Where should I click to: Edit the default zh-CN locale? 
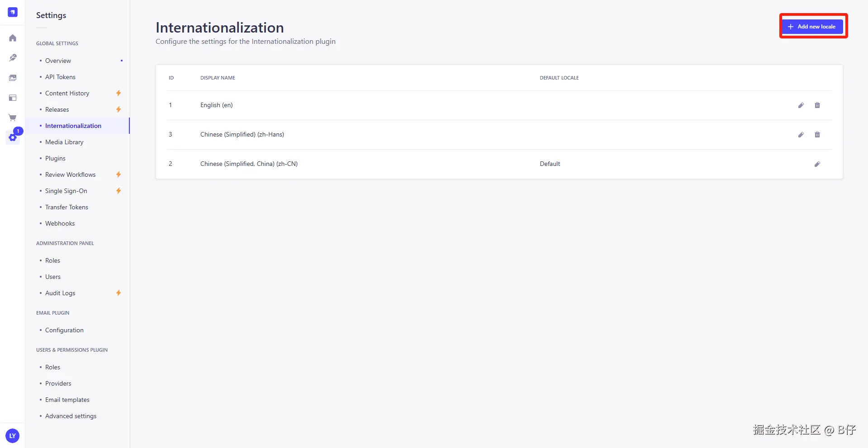pos(817,164)
